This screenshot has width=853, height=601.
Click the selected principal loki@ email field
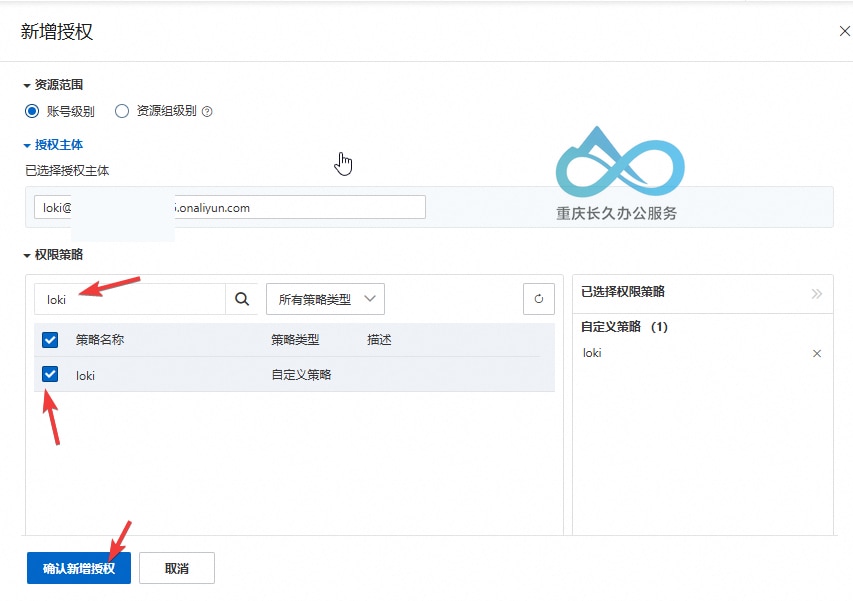[x=230, y=207]
